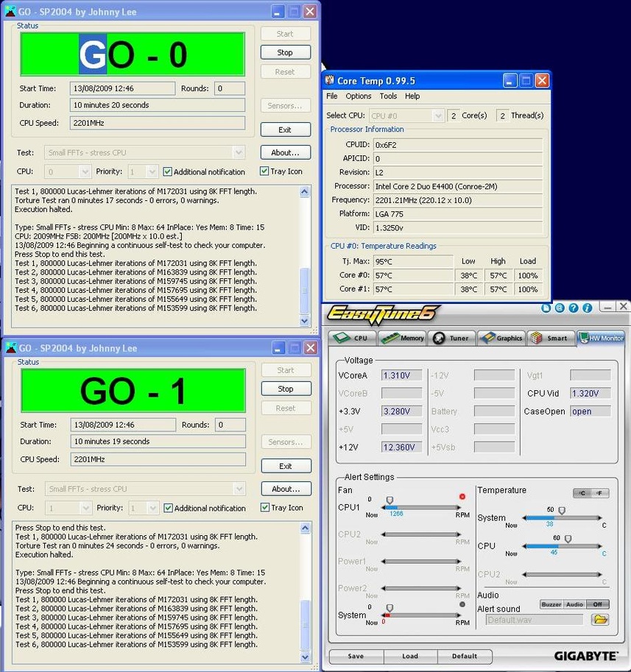Click the EasyTune6 logo
This screenshot has width=631, height=672.
click(383, 314)
